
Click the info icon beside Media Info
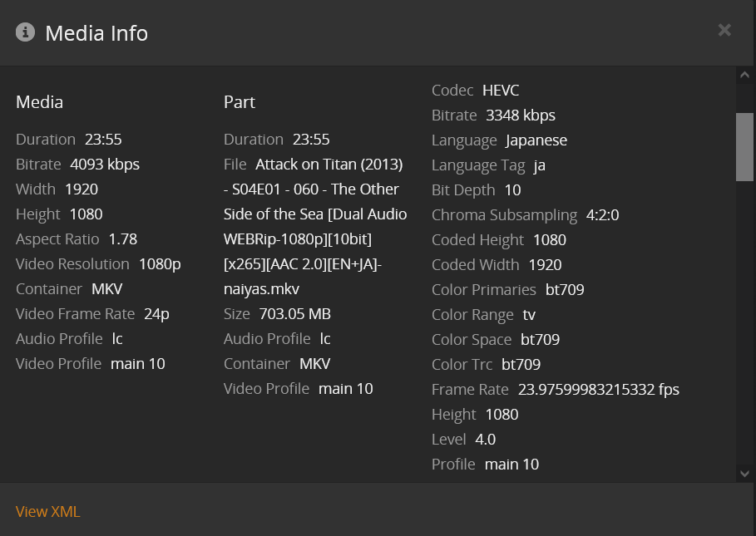[x=25, y=32]
